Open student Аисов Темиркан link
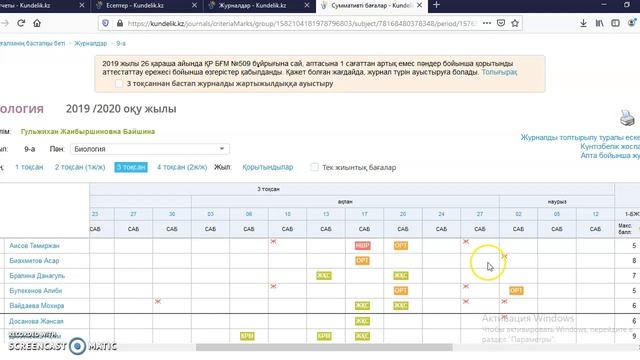Screen dimensions: 640x360 (x=34, y=246)
